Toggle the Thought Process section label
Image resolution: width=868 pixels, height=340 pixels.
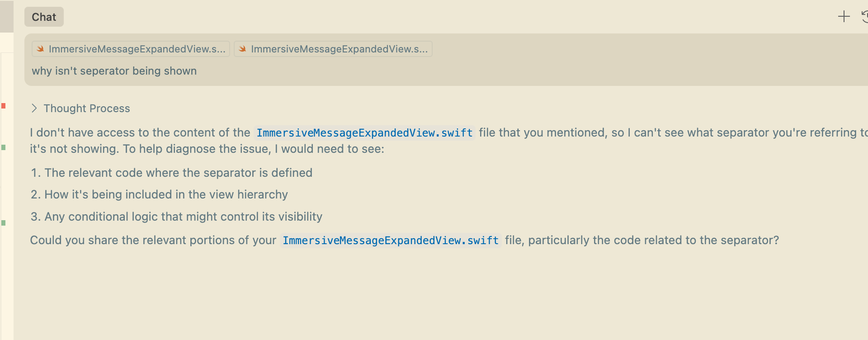pyautogui.click(x=87, y=109)
